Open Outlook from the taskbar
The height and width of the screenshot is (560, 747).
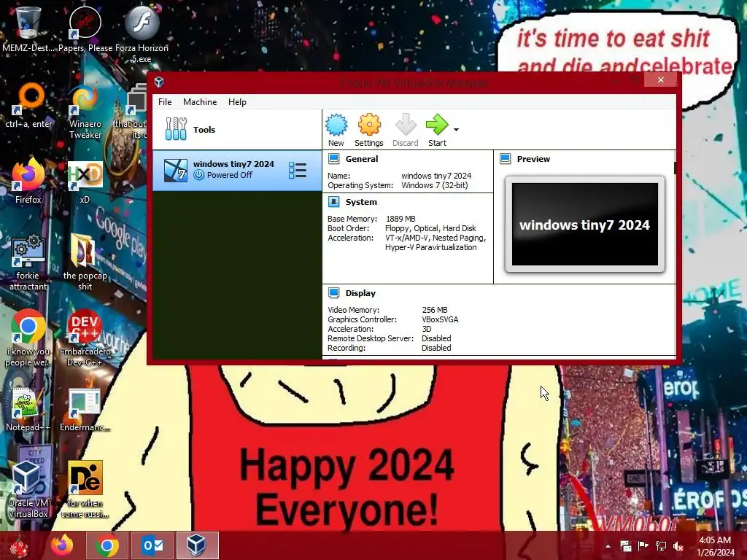tap(153, 545)
